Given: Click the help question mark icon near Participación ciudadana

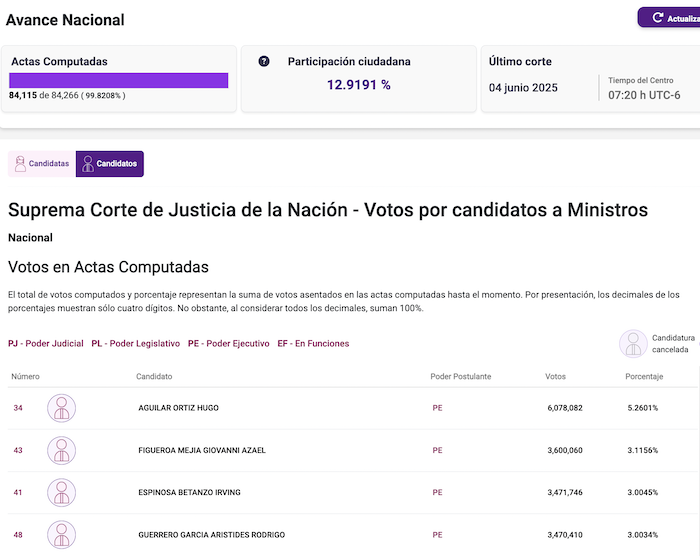Looking at the screenshot, I should 264,61.
